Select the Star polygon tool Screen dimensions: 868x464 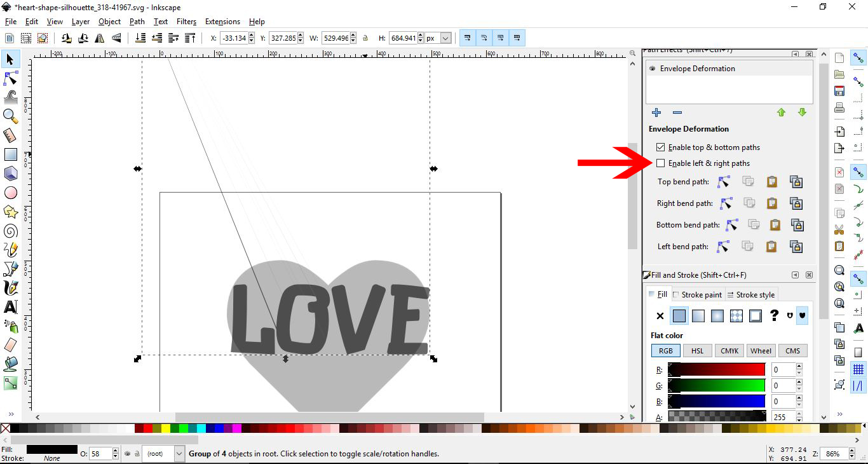point(10,212)
